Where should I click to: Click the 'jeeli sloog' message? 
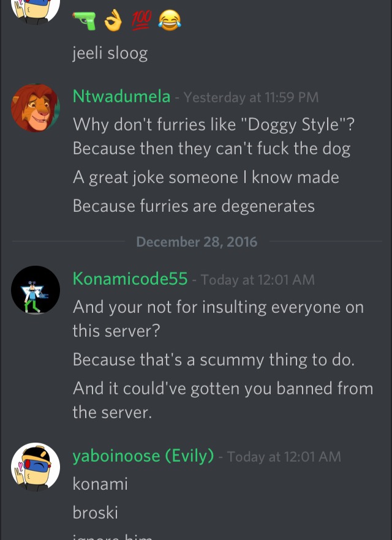[110, 53]
